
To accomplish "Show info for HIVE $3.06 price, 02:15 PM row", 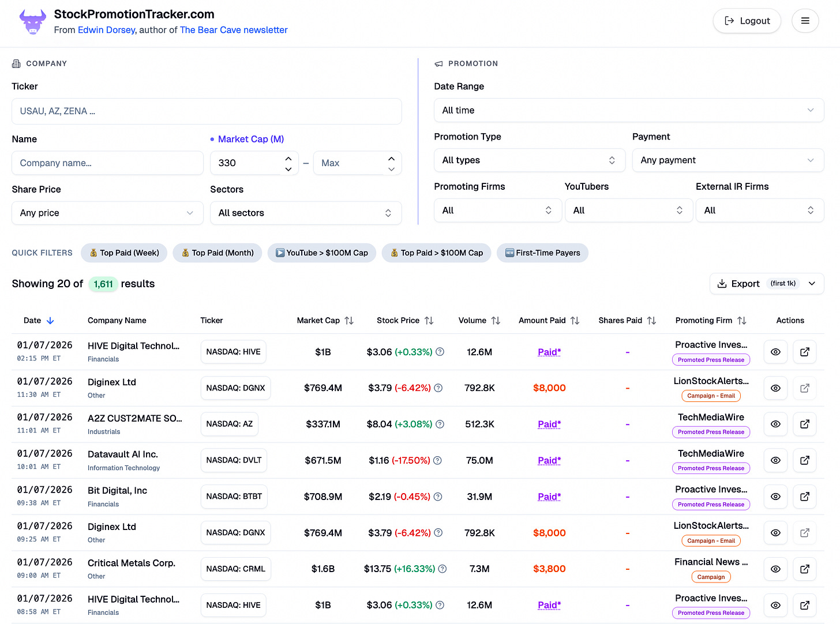I will 440,352.
